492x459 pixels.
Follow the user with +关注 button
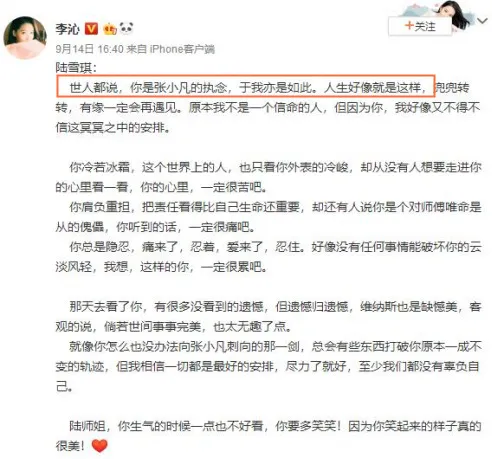click(420, 26)
